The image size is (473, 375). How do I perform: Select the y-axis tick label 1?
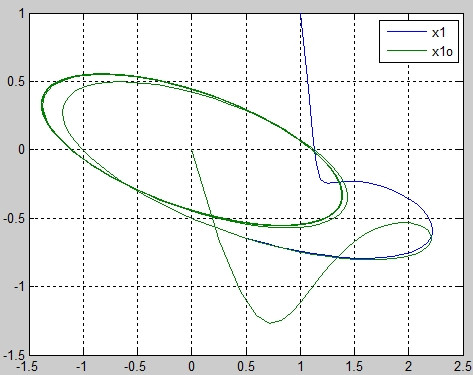tap(22, 14)
